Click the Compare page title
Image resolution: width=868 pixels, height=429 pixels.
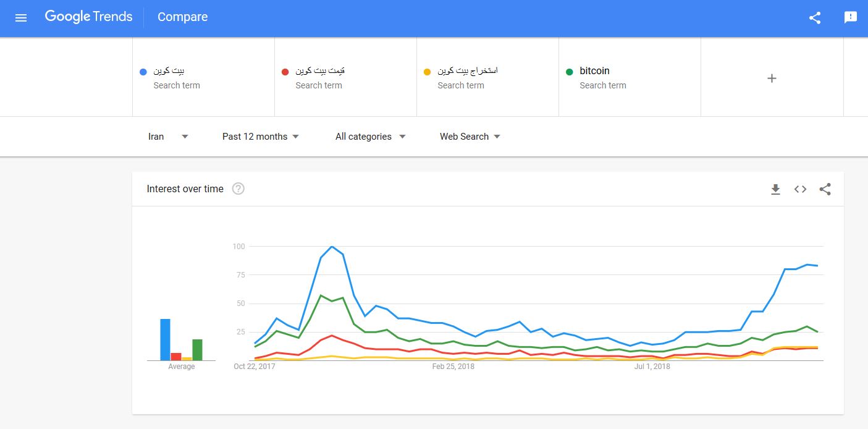pos(182,17)
